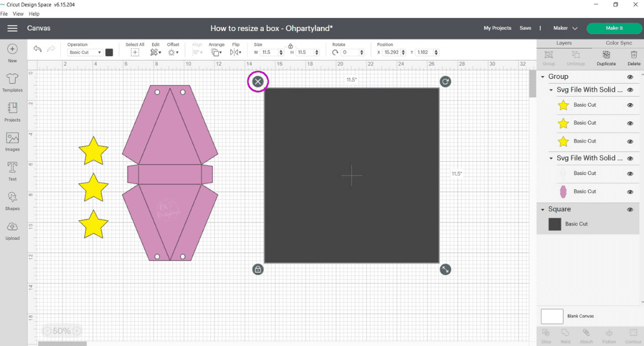Click the Make It button
The image size is (644, 346).
tap(614, 28)
